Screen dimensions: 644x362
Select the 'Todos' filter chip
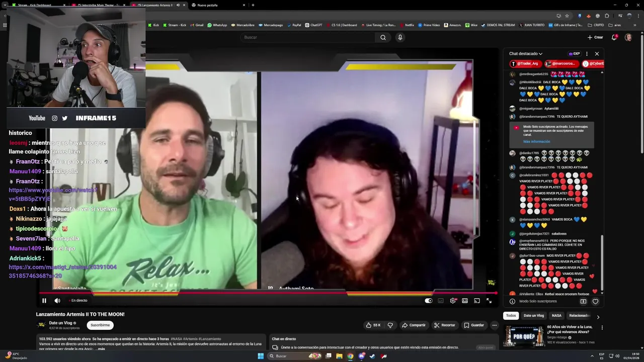coord(511,316)
